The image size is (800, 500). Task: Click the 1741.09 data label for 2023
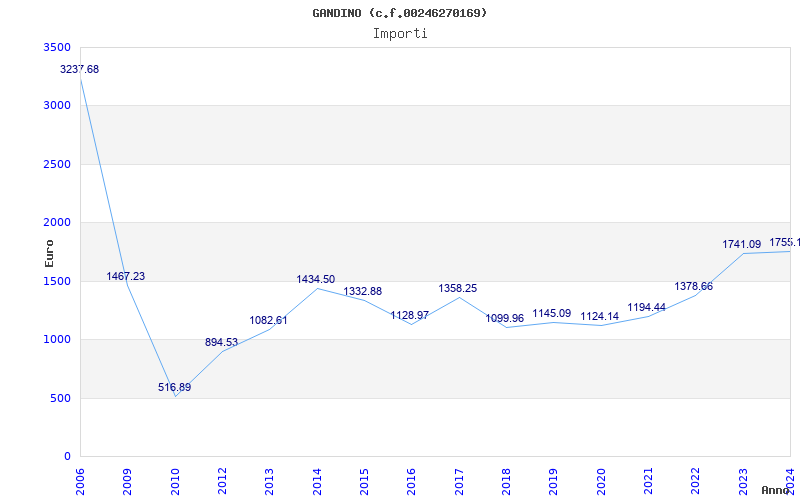pyautogui.click(x=741, y=244)
